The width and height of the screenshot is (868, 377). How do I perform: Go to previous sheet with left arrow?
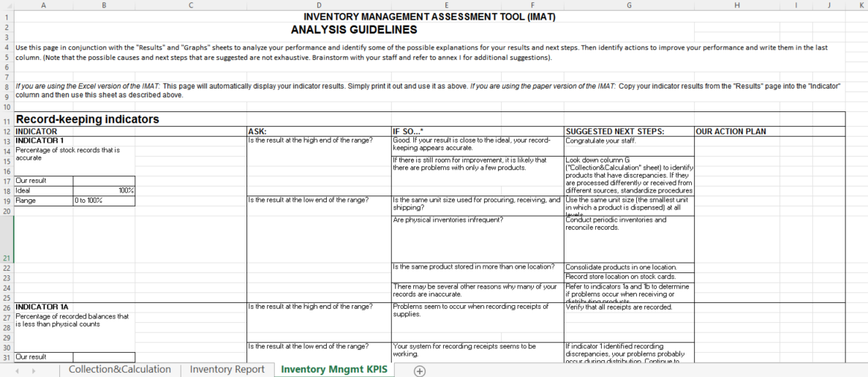coord(17,371)
